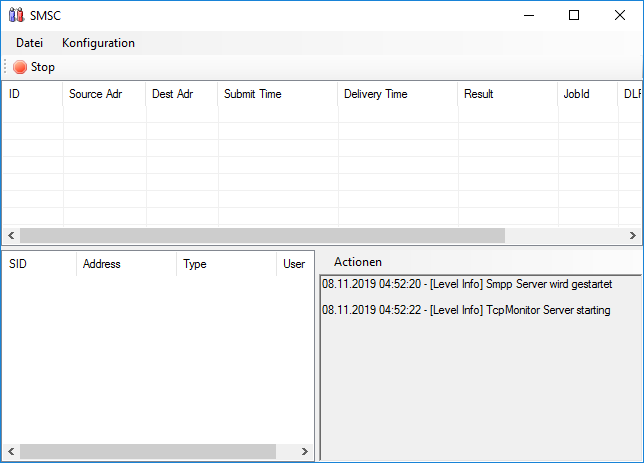Click the Address column header in sessions list
Image resolution: width=644 pixels, height=463 pixels.
[124, 264]
